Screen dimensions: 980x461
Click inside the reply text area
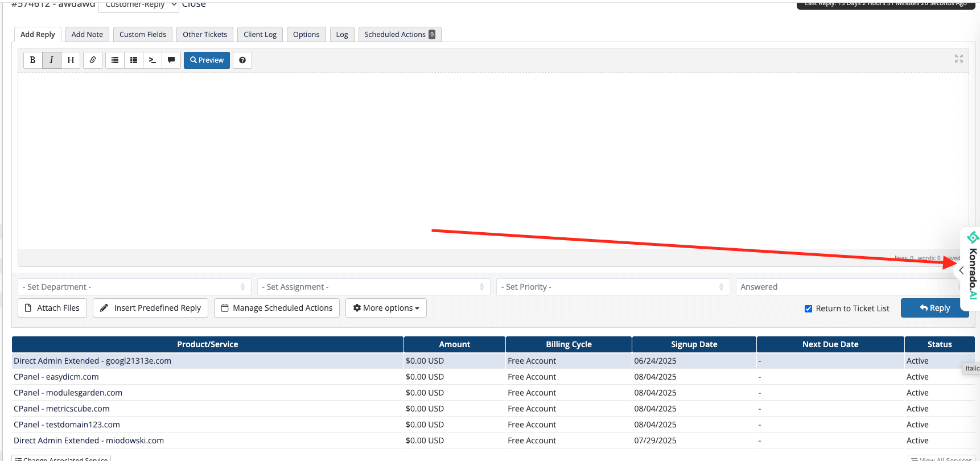(x=493, y=161)
